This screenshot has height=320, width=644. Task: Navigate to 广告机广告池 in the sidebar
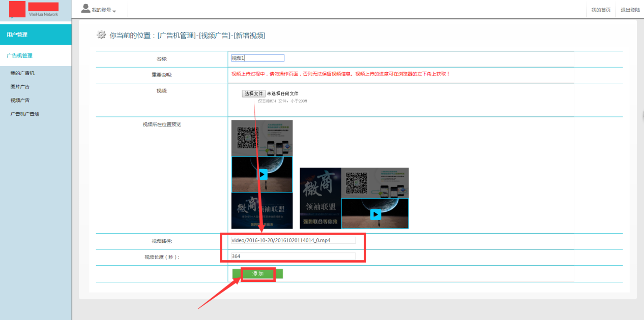coord(25,114)
